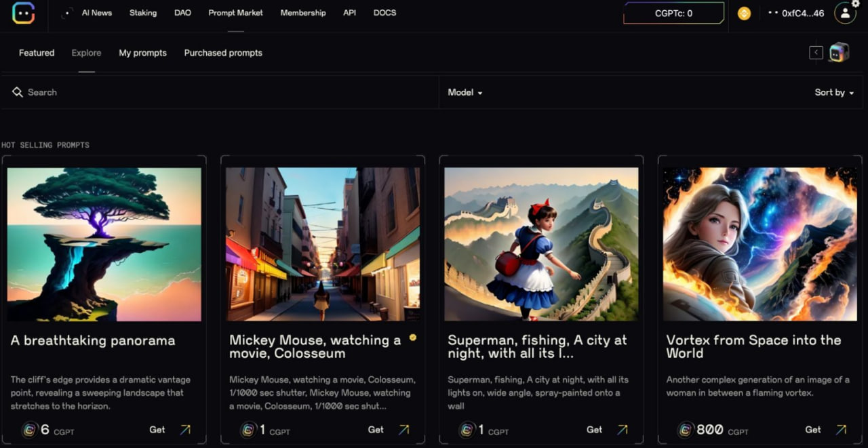The width and height of the screenshot is (868, 448).
Task: Open the flaming vortex woman thumbnail
Action: pos(759,244)
